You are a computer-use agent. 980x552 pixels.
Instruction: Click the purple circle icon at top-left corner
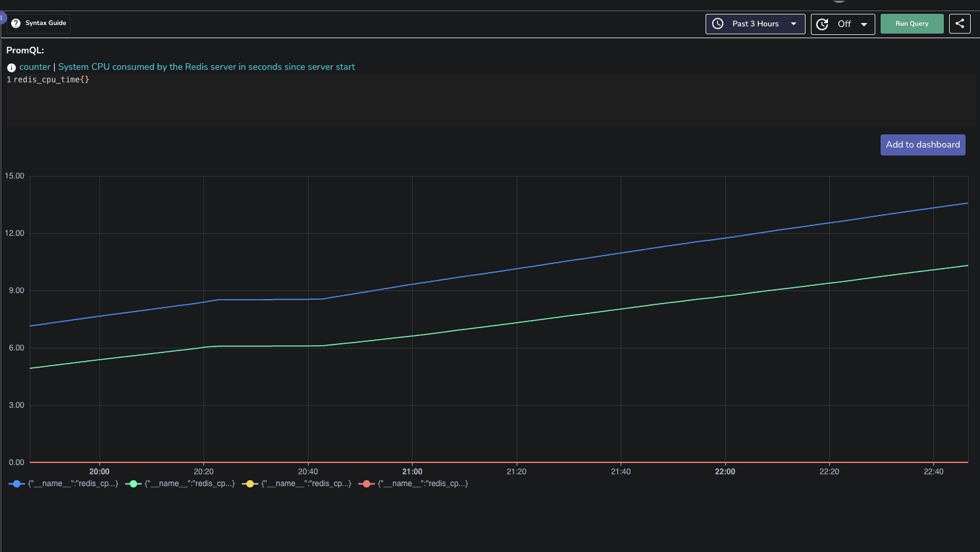tap(2, 17)
